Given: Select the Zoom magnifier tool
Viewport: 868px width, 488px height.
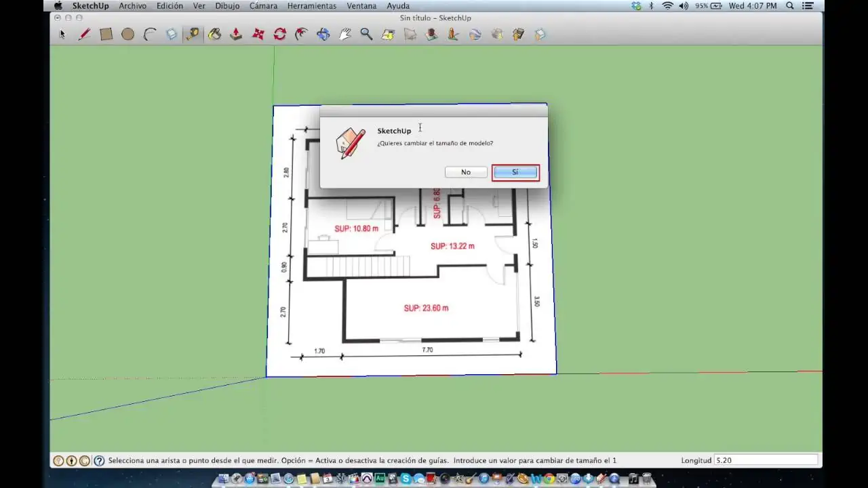Looking at the screenshot, I should [366, 34].
